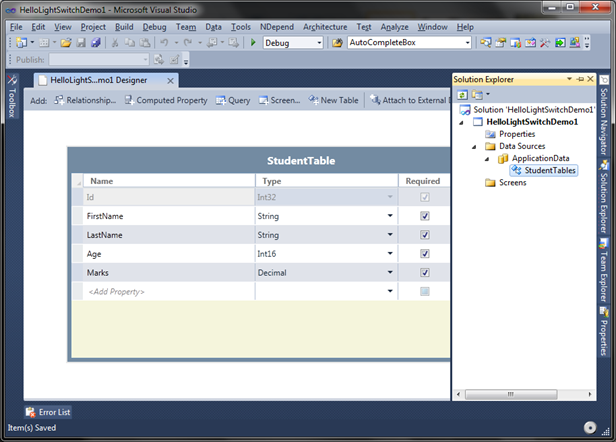
Task: Click the Save All toolbar icon
Action: point(96,42)
